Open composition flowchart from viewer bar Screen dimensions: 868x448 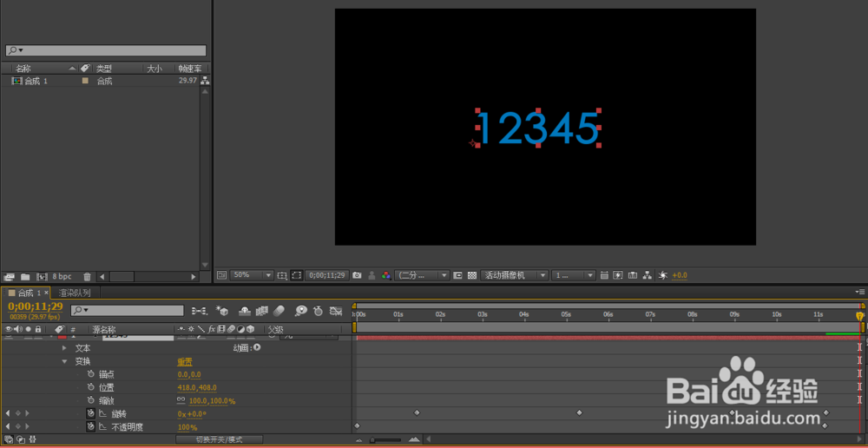pos(647,275)
